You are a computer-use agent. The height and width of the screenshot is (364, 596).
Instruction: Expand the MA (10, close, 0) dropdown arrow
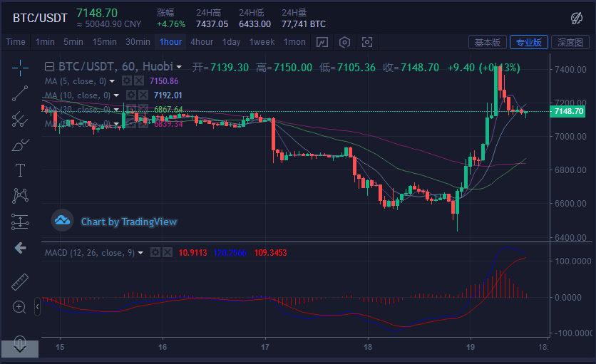116,95
